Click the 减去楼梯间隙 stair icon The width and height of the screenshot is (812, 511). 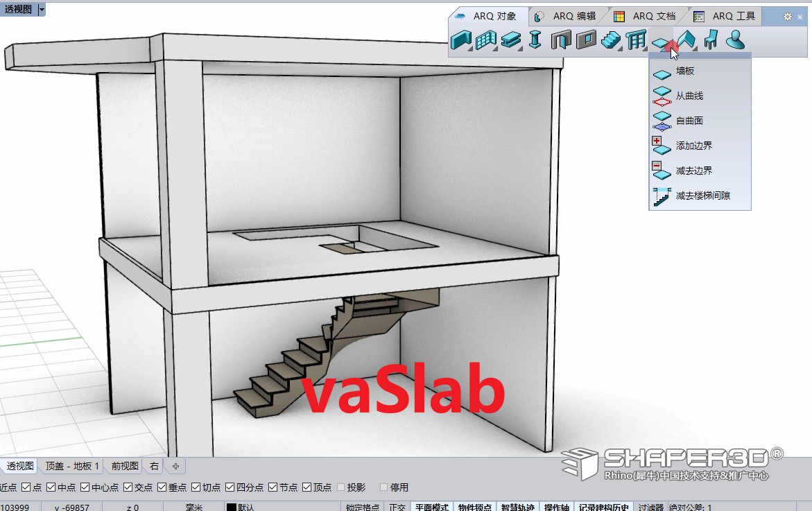[662, 196]
